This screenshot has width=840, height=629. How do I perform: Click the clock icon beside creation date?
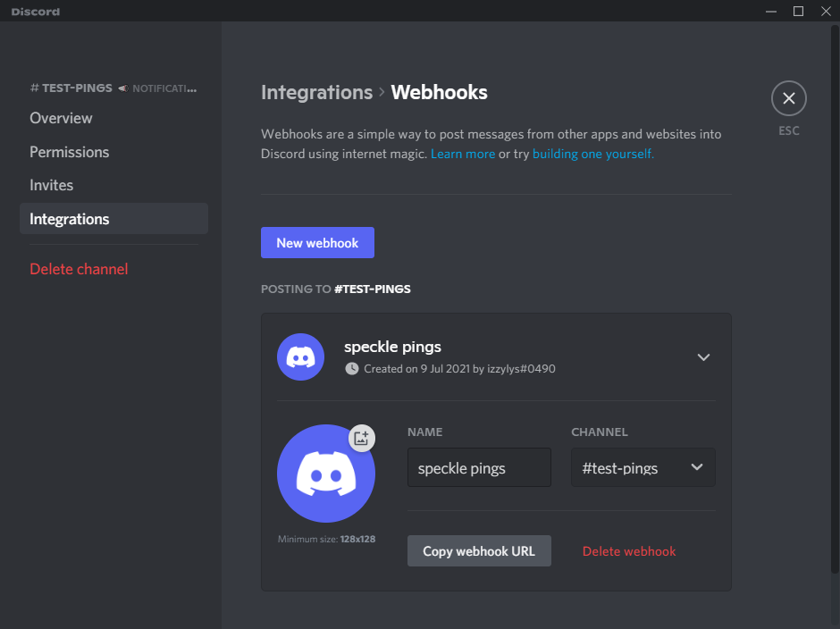pyautogui.click(x=351, y=369)
